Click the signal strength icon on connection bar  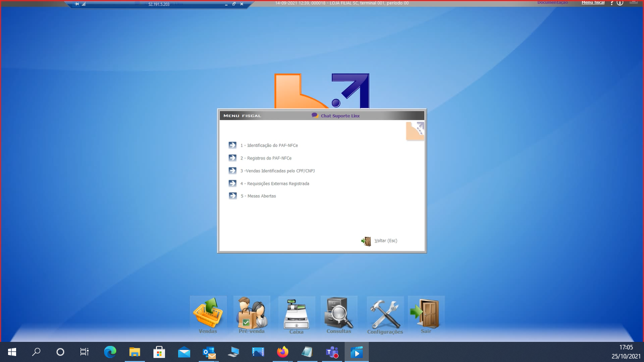coord(84,4)
